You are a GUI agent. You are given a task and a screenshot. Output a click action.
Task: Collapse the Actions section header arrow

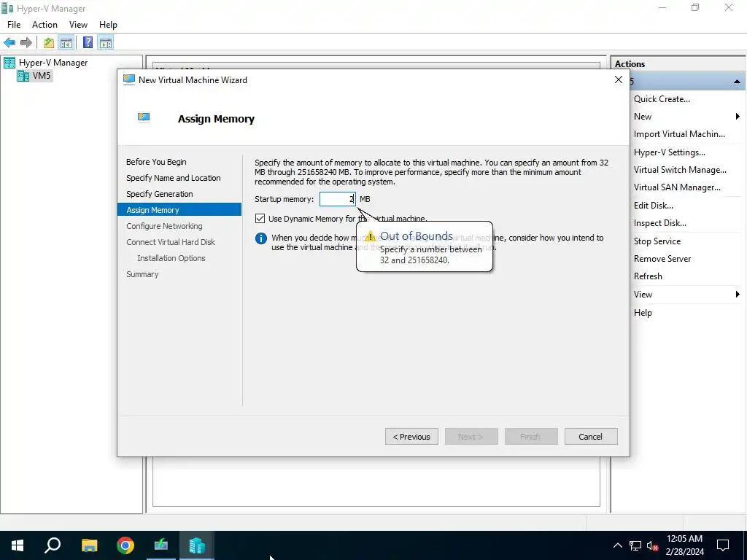[x=737, y=82]
